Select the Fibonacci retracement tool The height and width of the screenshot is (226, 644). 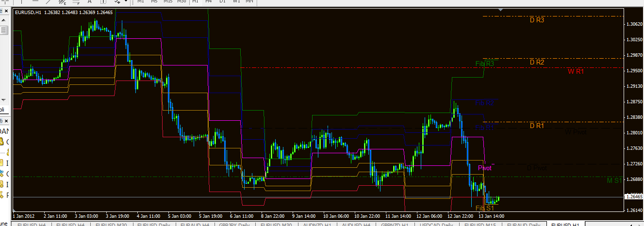tap(76, 2)
